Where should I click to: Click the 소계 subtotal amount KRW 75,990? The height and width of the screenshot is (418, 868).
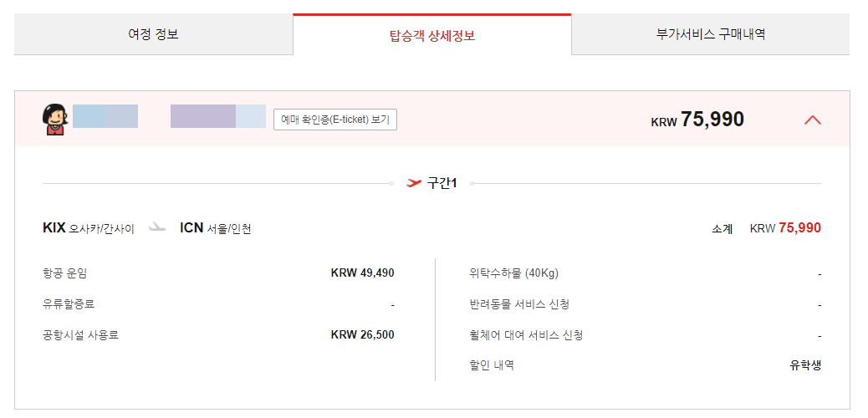(x=785, y=228)
